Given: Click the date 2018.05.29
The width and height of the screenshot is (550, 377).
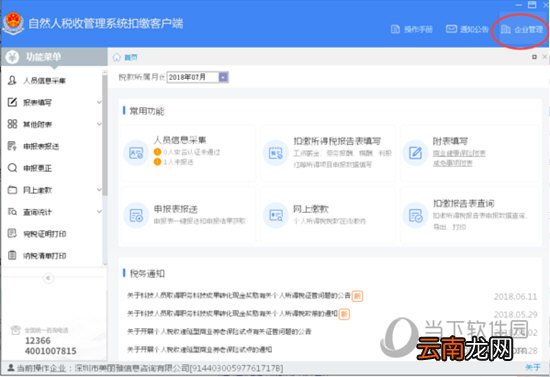Looking at the screenshot, I should (x=515, y=315).
